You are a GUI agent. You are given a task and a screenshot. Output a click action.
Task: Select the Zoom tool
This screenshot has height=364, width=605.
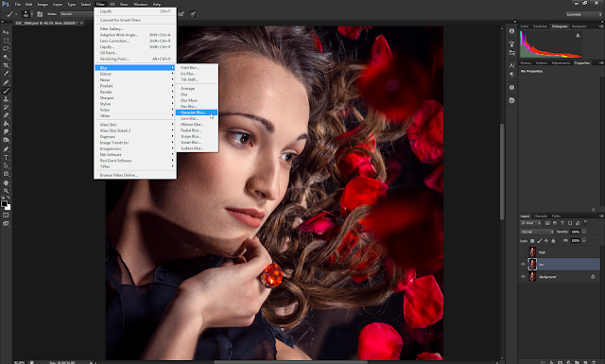coord(6,191)
